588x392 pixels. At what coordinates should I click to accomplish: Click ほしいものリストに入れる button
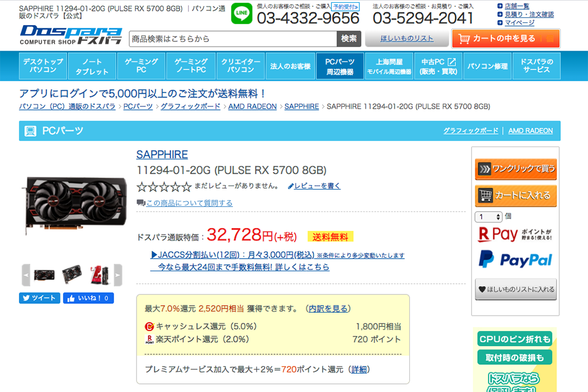click(516, 289)
